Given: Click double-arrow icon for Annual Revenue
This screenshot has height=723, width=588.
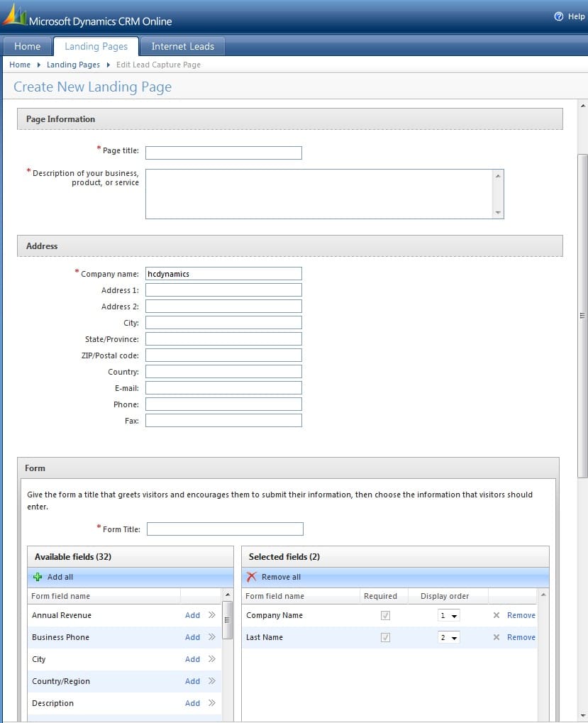Looking at the screenshot, I should tap(212, 614).
